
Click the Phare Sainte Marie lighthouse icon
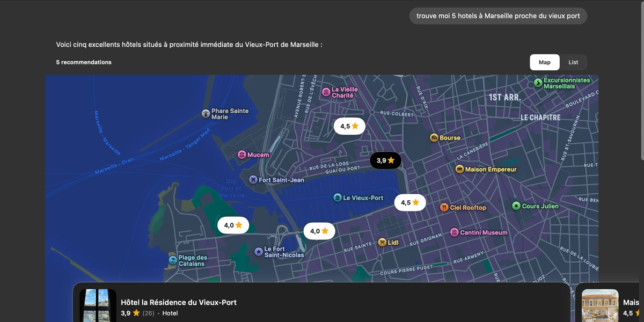pyautogui.click(x=205, y=113)
